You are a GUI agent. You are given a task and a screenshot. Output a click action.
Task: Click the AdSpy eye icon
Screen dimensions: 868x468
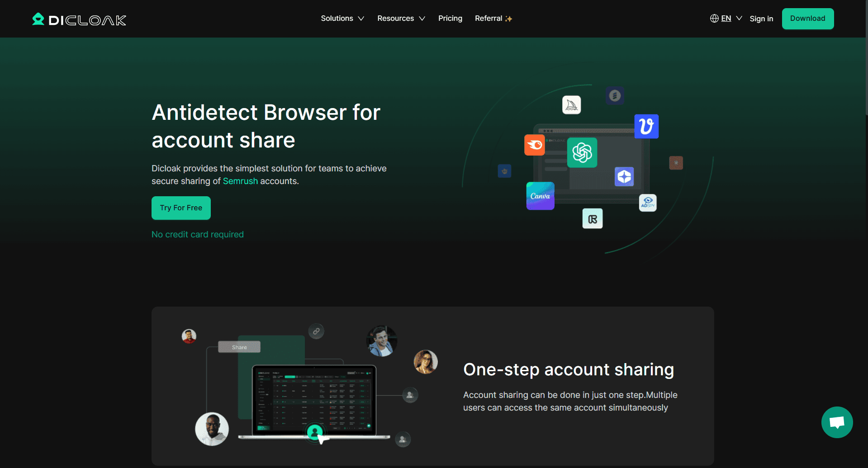click(x=648, y=203)
